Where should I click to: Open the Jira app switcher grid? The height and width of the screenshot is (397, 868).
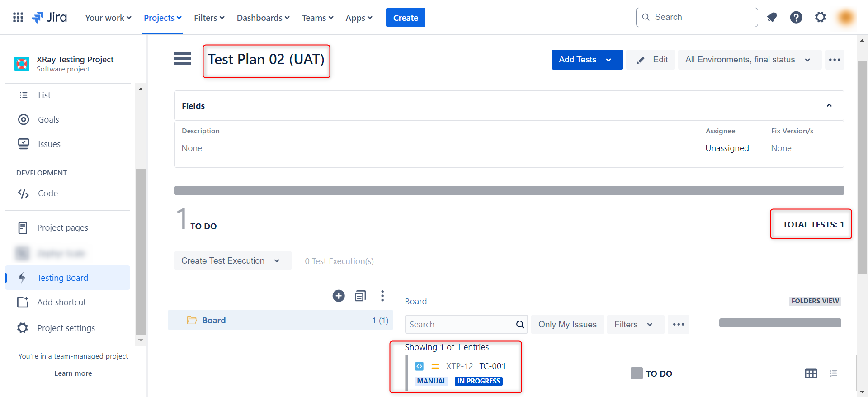[18, 18]
